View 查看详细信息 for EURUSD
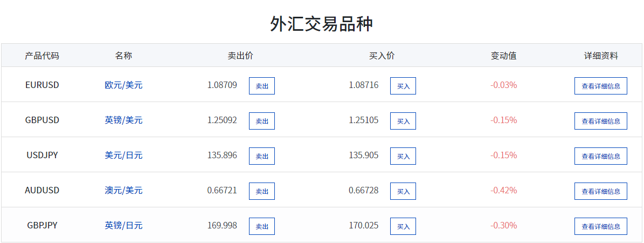This screenshot has width=644, height=243. (600, 86)
